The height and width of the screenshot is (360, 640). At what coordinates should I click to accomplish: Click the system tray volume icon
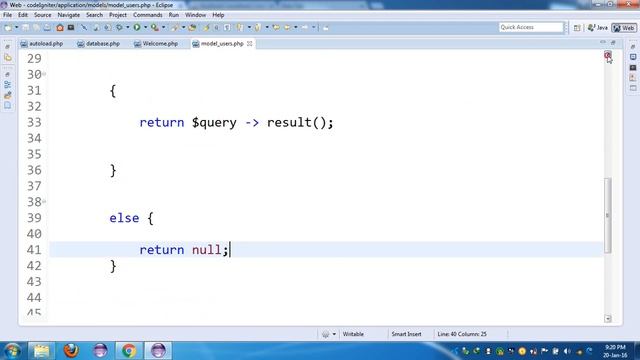567,351
